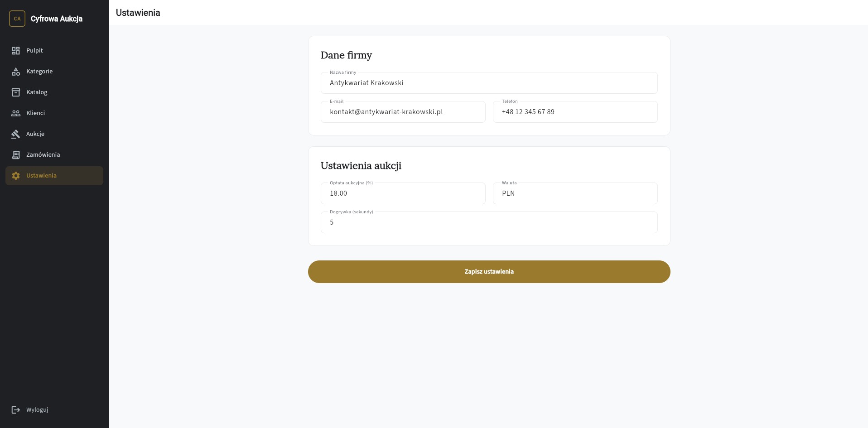
Task: Click the Ustawienia gear icon
Action: tap(16, 176)
